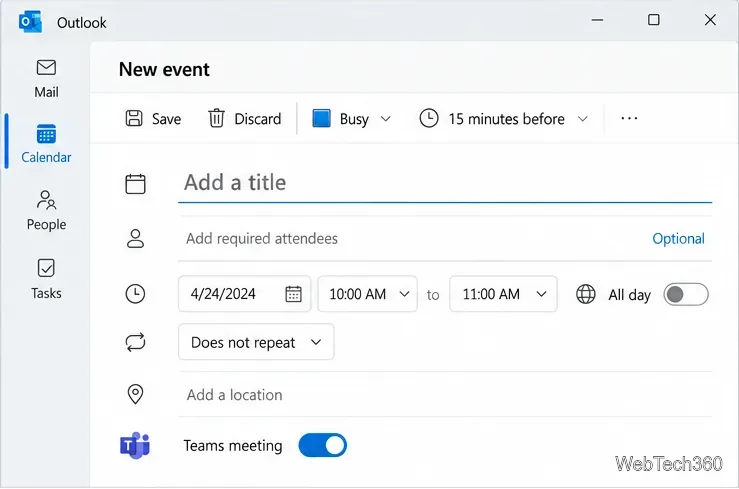Click the location pin icon
This screenshot has width=739, height=489.
[x=135, y=394]
